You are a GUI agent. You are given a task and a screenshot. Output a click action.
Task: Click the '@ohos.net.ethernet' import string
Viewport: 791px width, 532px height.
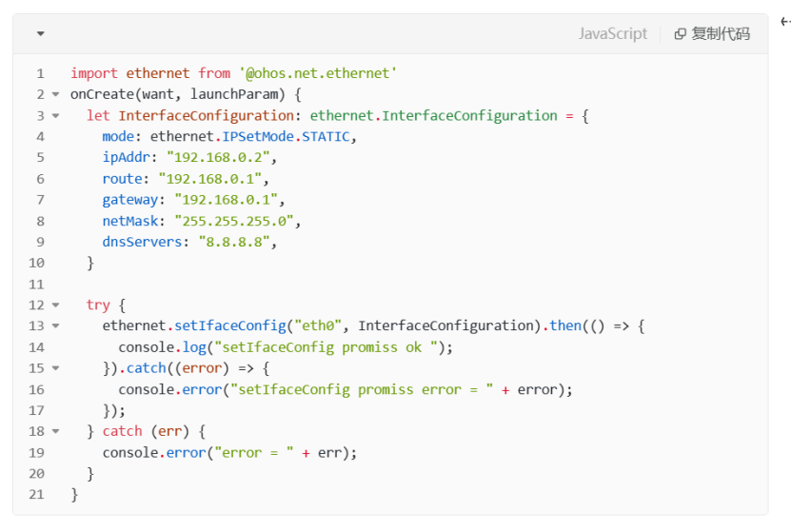[318, 73]
